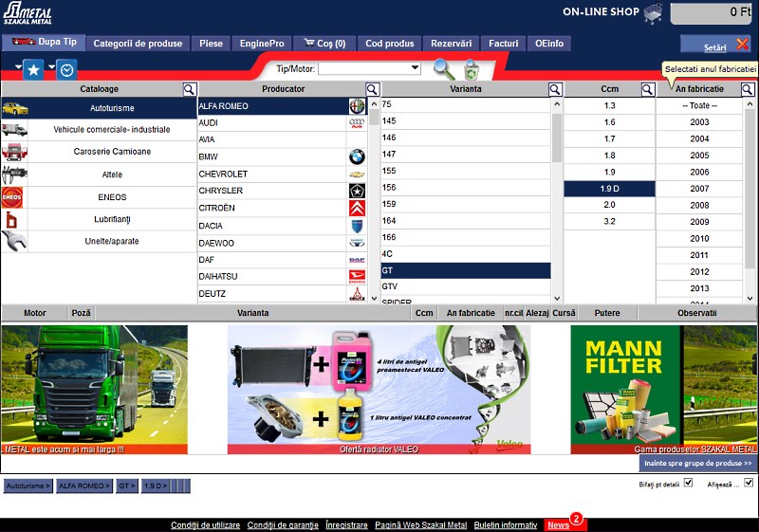This screenshot has width=759, height=532.
Task: Click the An fabricatie list scroll-down arrow
Action: pyautogui.click(x=750, y=299)
